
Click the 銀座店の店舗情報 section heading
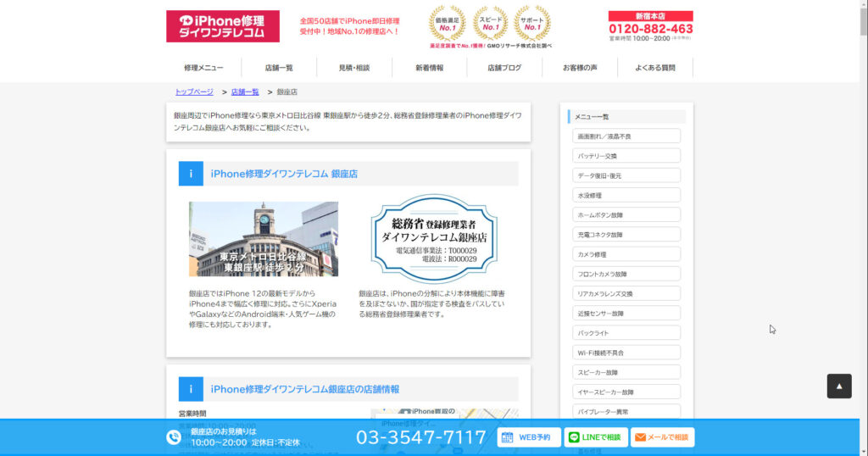click(304, 389)
